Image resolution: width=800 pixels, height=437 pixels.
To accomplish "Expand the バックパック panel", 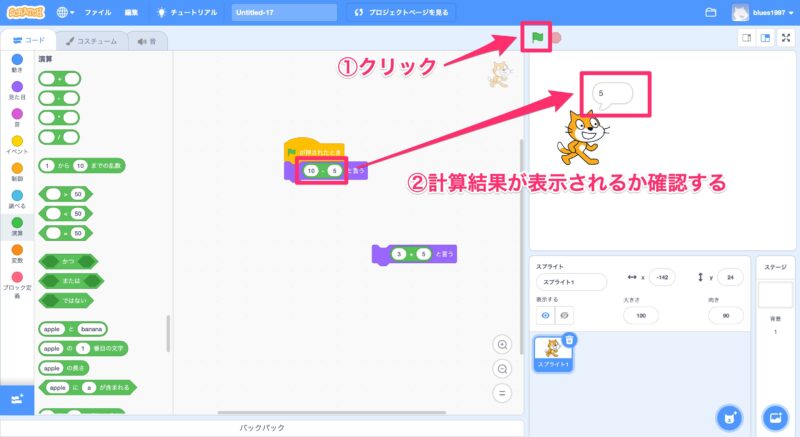I will coord(264,428).
